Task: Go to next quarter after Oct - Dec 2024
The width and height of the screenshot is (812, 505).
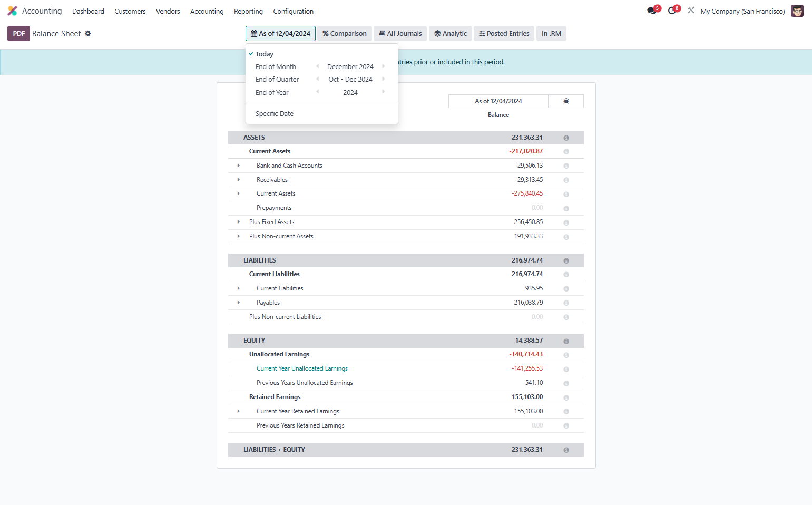Action: click(x=384, y=79)
